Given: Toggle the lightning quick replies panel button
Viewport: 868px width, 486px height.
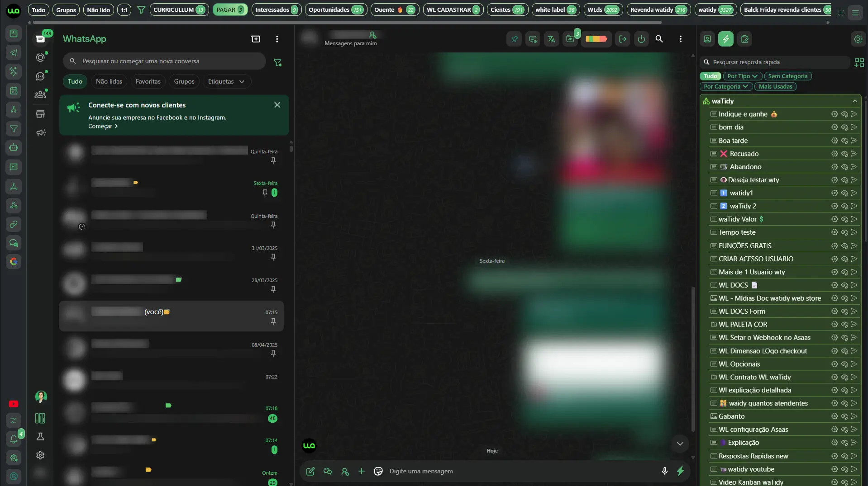Looking at the screenshot, I should coord(726,39).
